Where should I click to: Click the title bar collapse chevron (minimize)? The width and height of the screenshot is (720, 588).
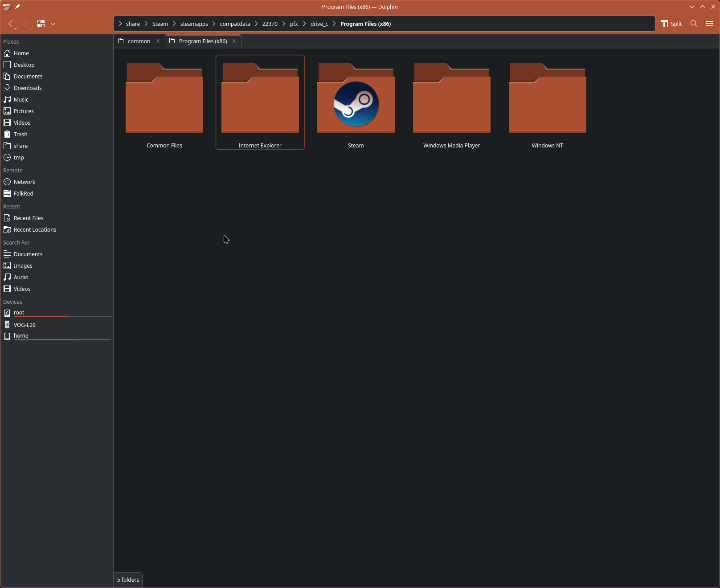click(x=692, y=7)
